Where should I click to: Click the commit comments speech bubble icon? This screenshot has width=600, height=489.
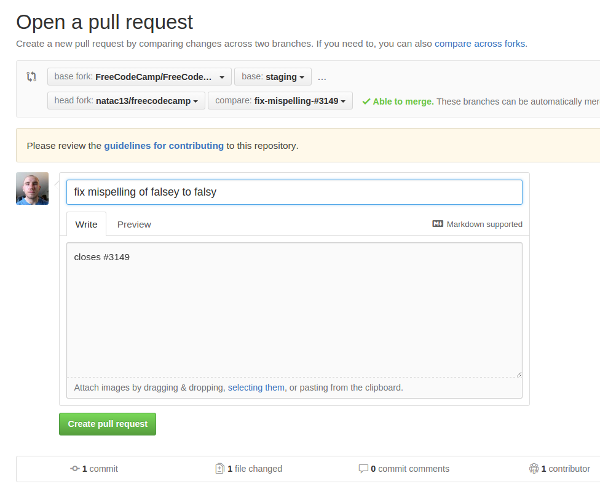pyautogui.click(x=363, y=468)
